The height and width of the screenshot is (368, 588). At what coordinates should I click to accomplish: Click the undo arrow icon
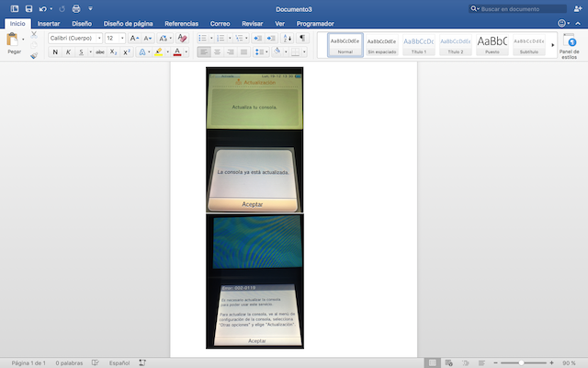(42, 8)
